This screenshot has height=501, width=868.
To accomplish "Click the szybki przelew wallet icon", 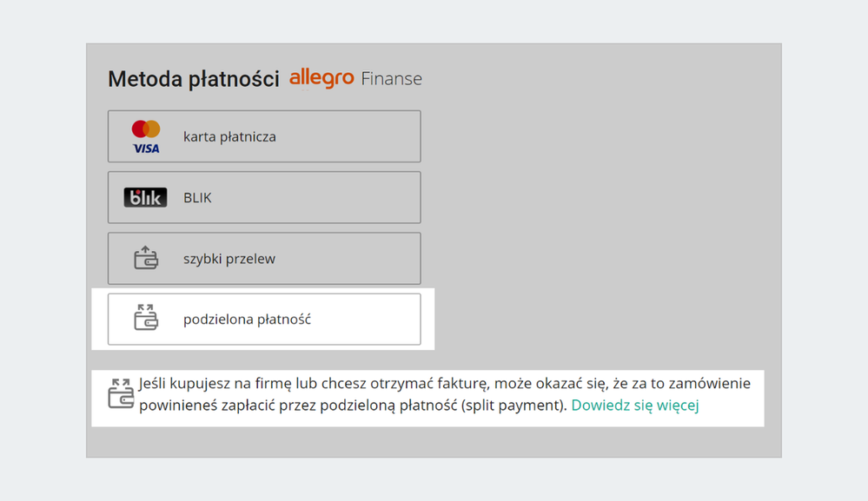I will (145, 258).
